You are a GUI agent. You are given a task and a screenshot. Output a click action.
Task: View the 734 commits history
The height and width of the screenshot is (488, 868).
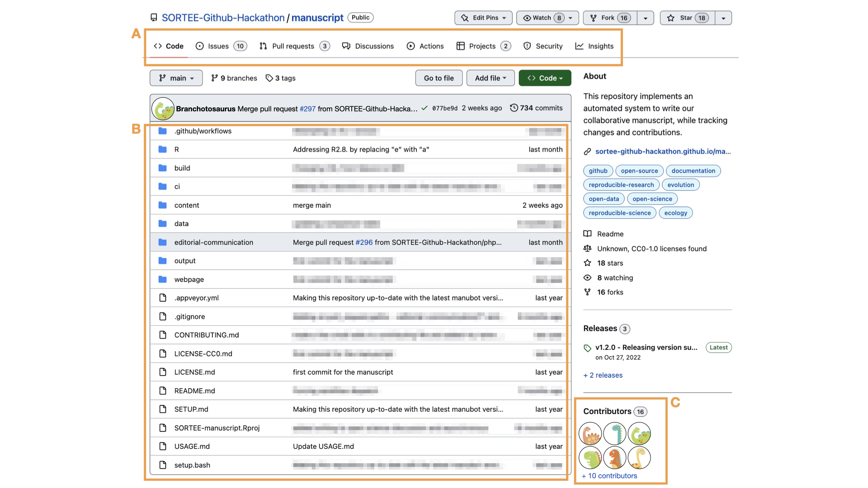click(x=536, y=108)
